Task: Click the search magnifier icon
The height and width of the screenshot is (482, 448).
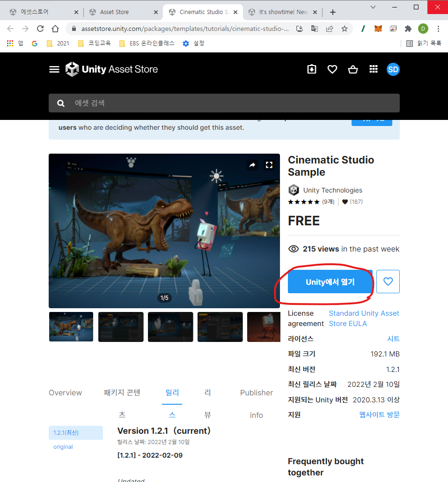Action: click(61, 103)
